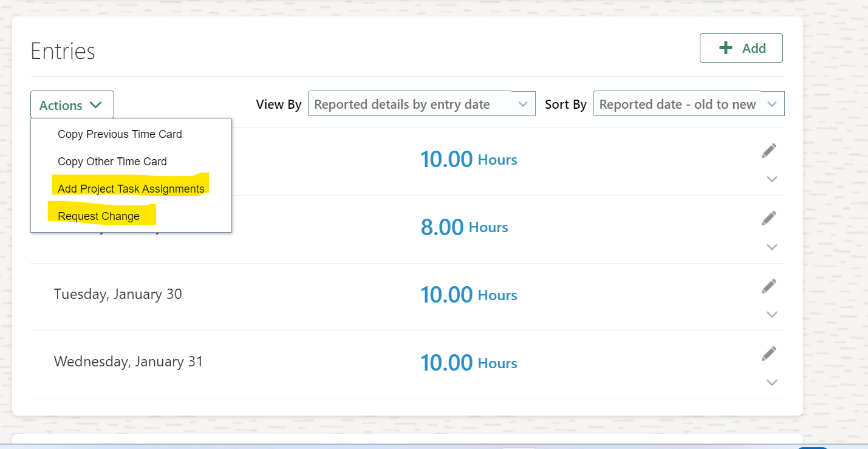Select the highlighted Add Project Task Assignments option
Screen dimensions: 868x449
[131, 188]
